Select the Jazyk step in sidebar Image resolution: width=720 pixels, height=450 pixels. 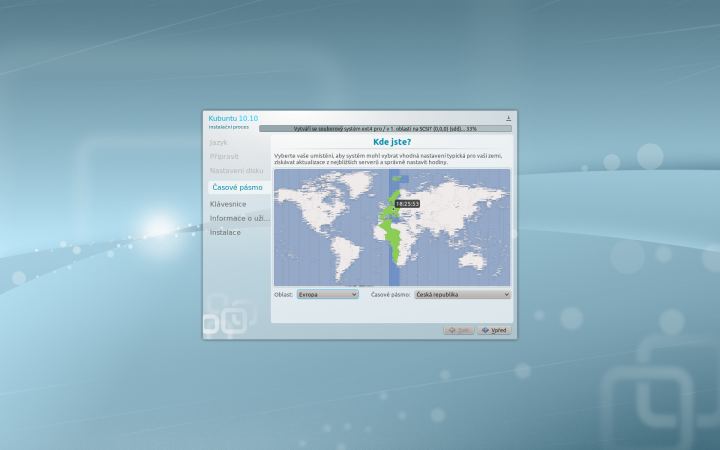coord(219,143)
